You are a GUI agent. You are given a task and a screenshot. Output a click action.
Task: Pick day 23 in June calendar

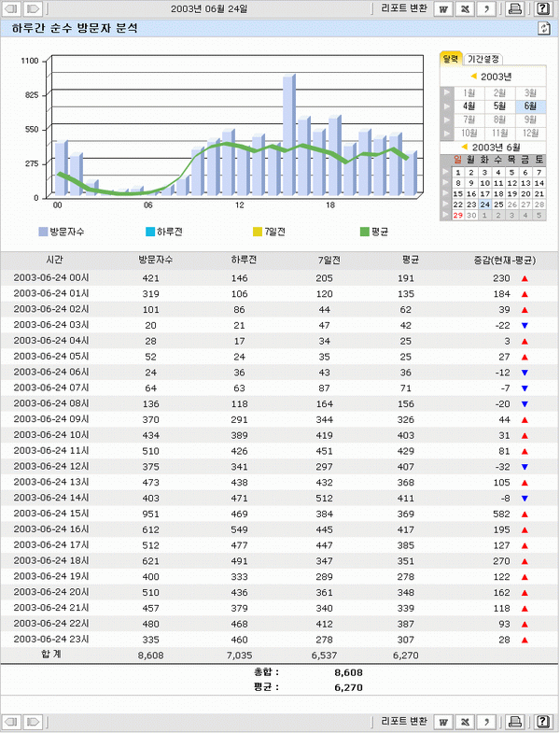pyautogui.click(x=471, y=204)
